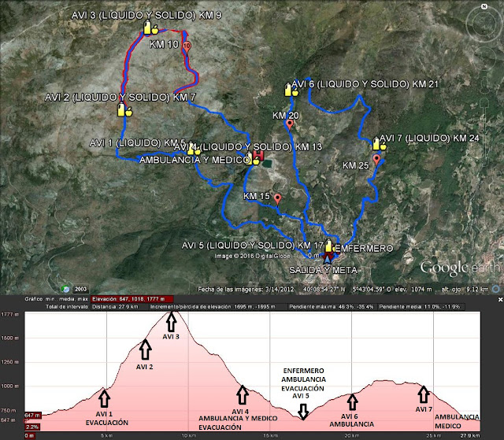504x440 pixels.
Task: Close the elevation profile panel
Action: point(500,299)
